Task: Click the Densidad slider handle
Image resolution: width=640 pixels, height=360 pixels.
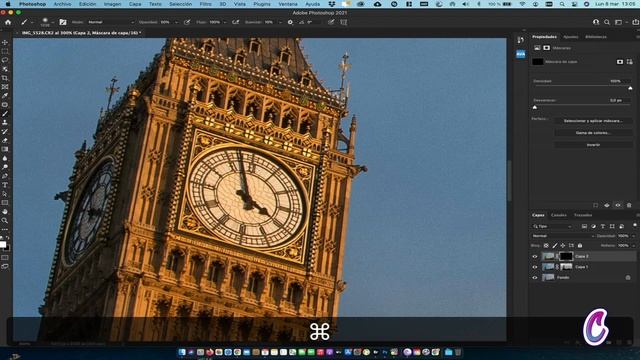Action: (630, 88)
